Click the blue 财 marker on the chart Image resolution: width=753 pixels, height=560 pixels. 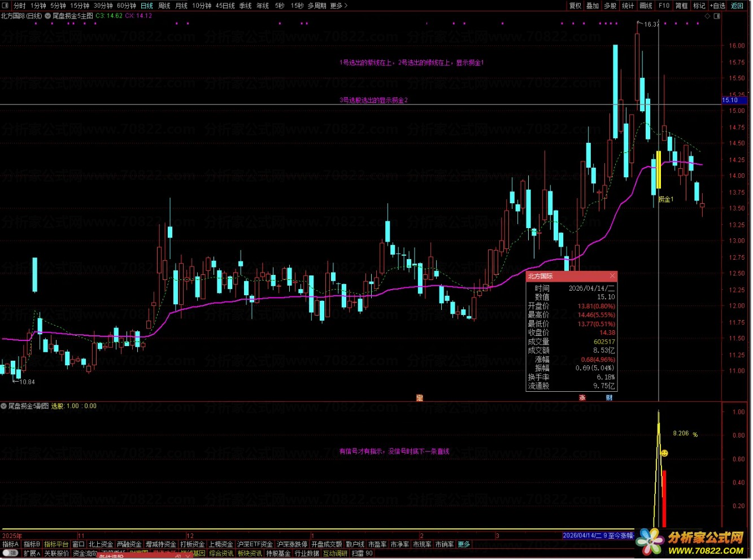pos(610,398)
